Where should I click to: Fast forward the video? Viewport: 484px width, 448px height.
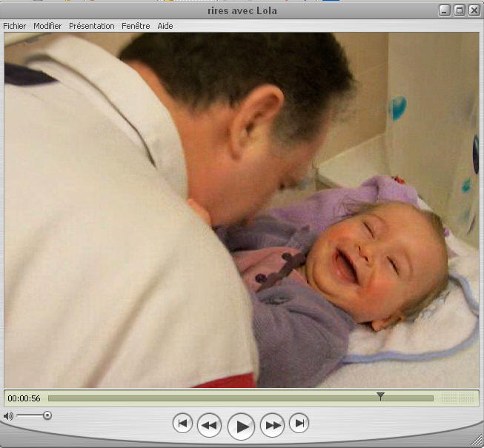273,425
